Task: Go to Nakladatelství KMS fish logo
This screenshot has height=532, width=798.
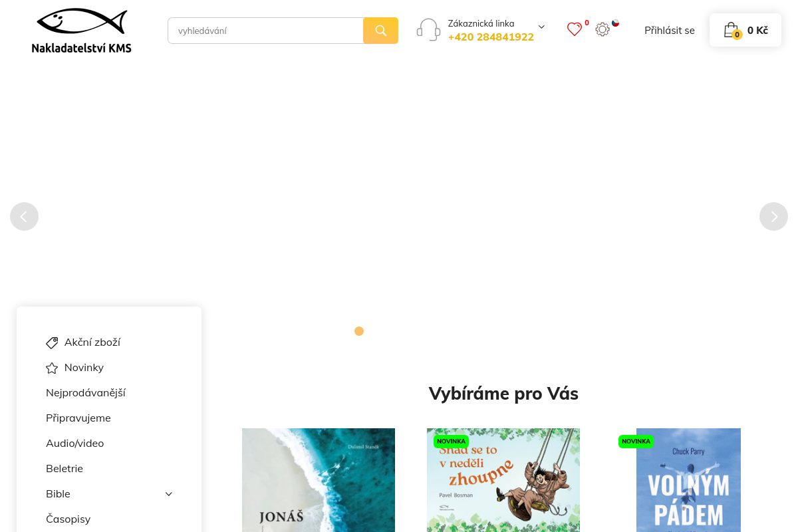Action: click(x=81, y=31)
